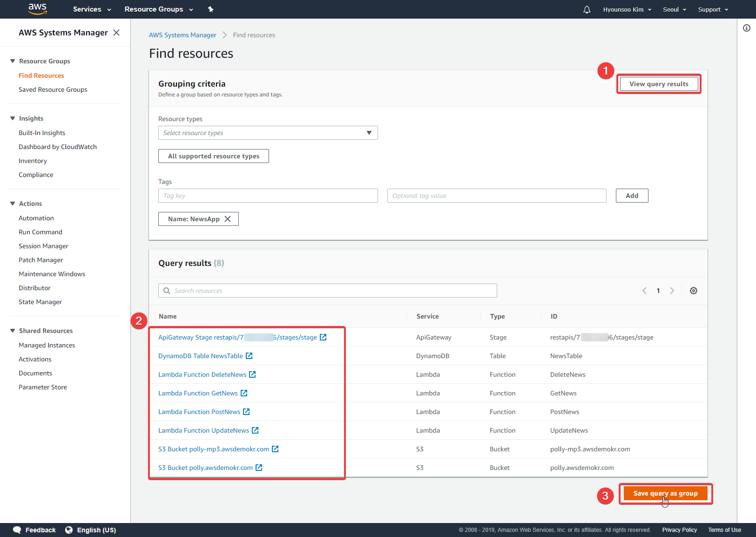Click the Add tag button
Screen dimensions: 756x537
click(632, 196)
